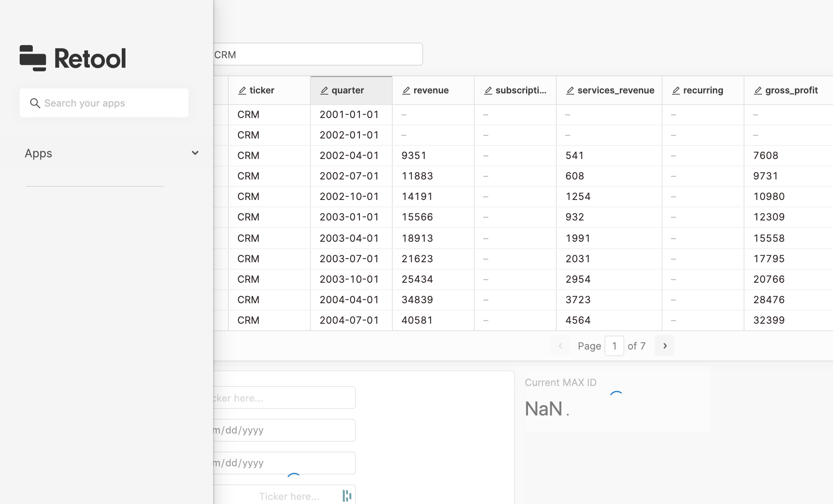833x504 pixels.
Task: Click the recurring column pencil icon
Action: [x=676, y=91]
